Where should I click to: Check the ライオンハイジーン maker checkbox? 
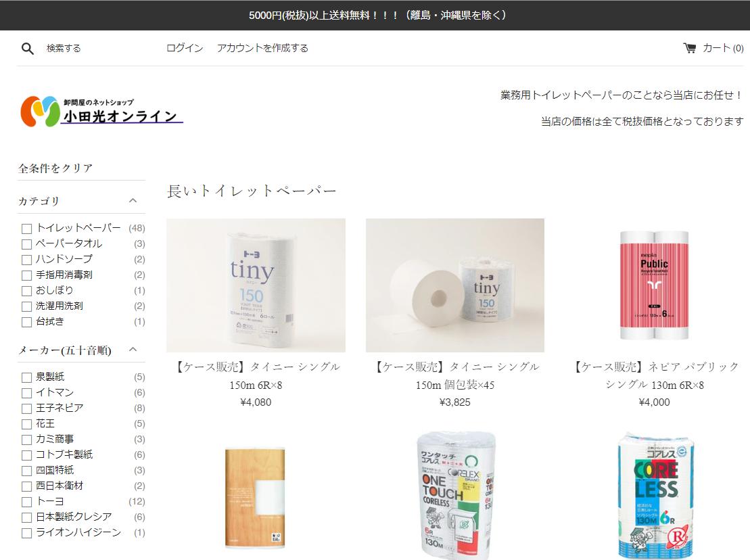click(27, 533)
